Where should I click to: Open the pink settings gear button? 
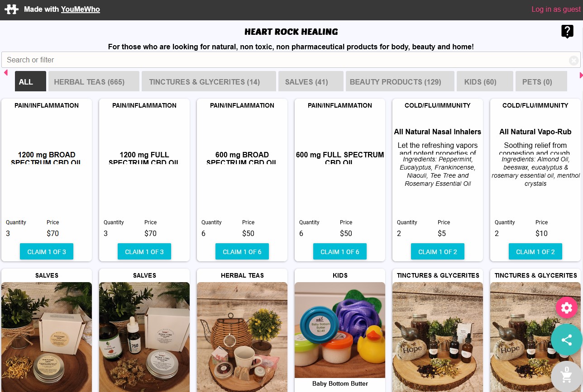pos(567,308)
